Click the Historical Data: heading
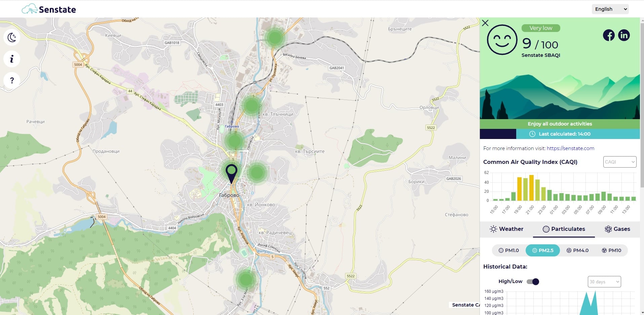 point(505,267)
